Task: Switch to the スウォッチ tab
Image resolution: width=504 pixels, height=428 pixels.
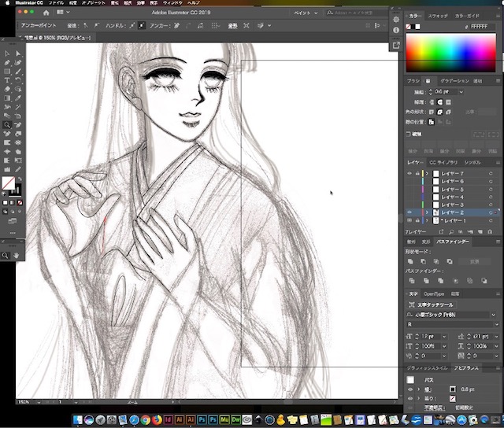Action: pyautogui.click(x=438, y=16)
